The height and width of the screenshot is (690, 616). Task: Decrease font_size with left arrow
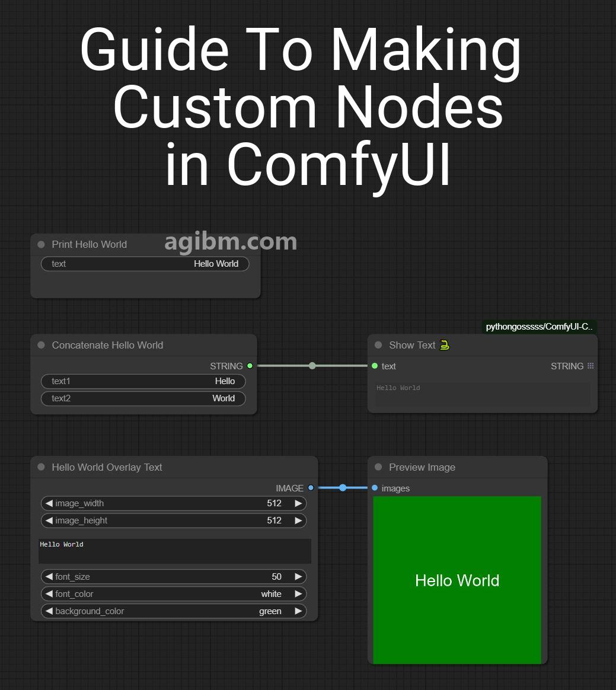click(x=49, y=576)
